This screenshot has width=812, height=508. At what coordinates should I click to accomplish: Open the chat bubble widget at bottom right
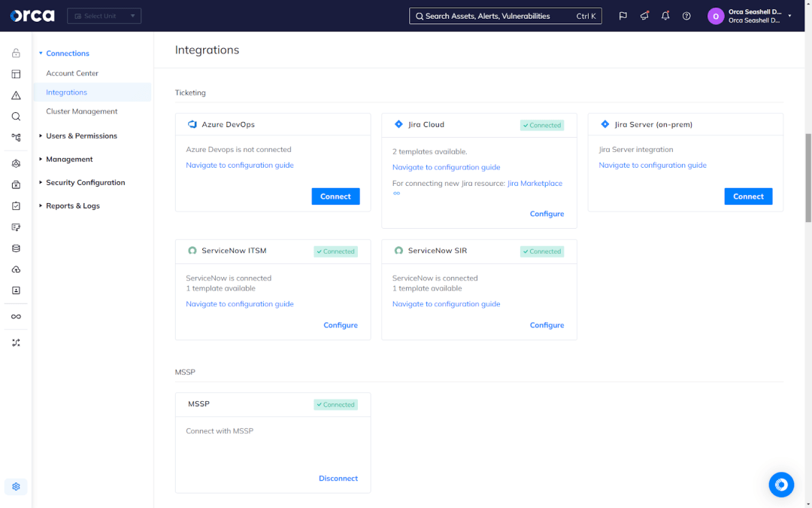click(x=781, y=485)
